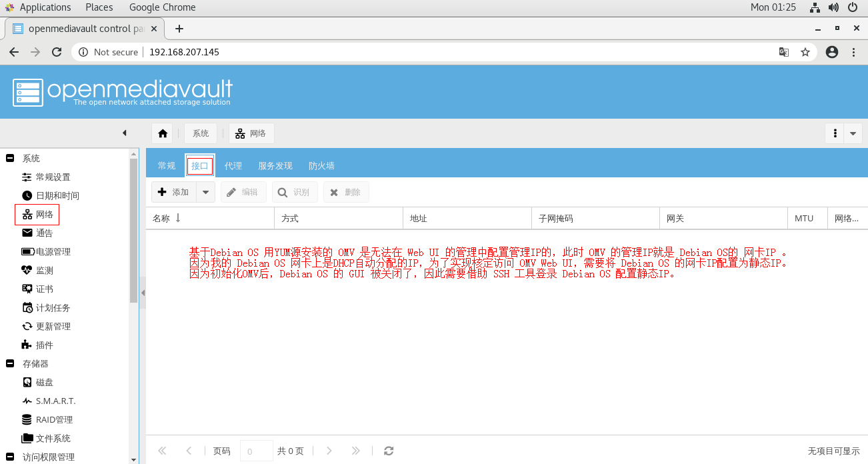Click the Gateway (网关) column header
Image resolution: width=868 pixels, height=464 pixels.
(724, 218)
